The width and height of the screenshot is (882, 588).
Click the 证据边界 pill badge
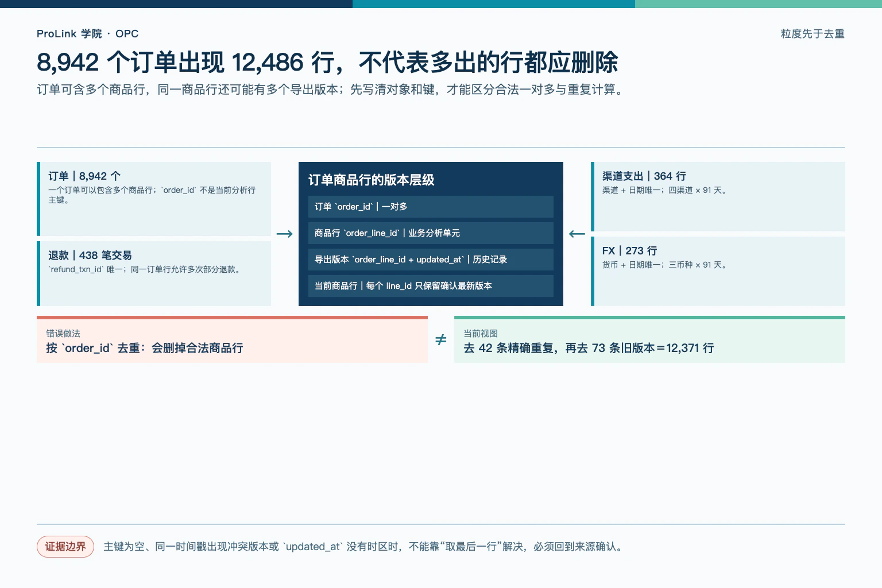pos(65,547)
